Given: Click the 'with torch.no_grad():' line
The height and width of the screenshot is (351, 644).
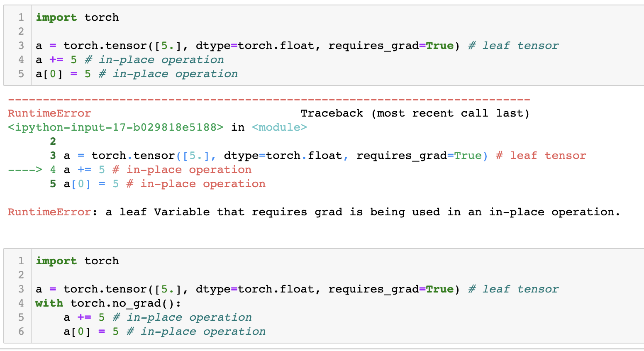Looking at the screenshot, I should point(108,303).
